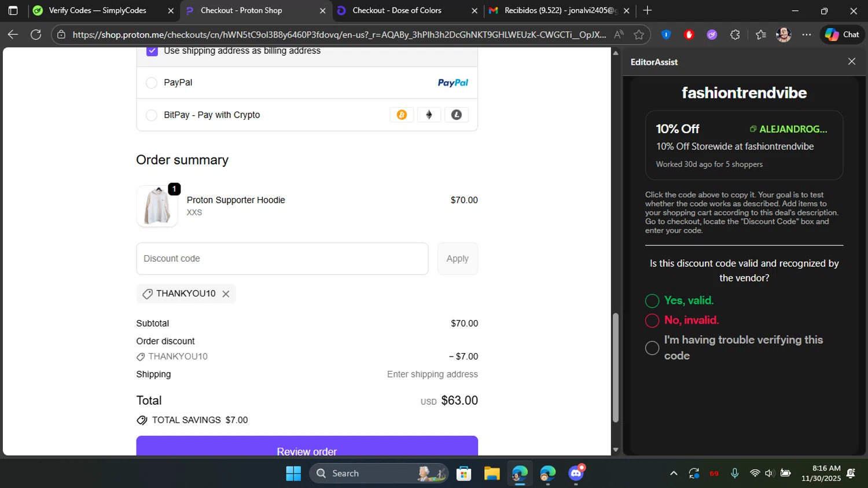Click the 10% Off deal heading
Image resolution: width=868 pixels, height=488 pixels.
point(678,129)
